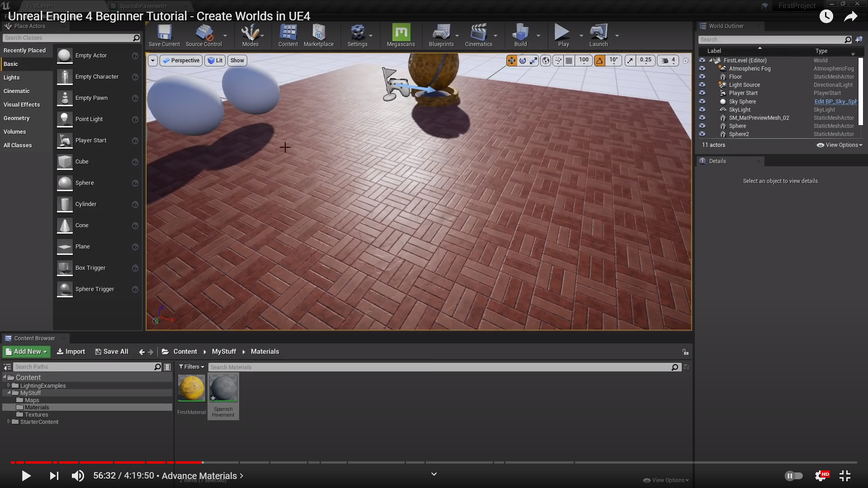Click the Add New button
This screenshot has width=868, height=488.
tap(26, 352)
